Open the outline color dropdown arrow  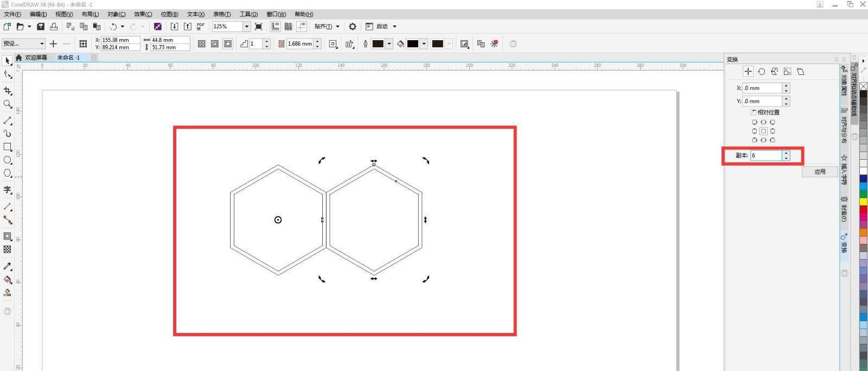click(389, 43)
